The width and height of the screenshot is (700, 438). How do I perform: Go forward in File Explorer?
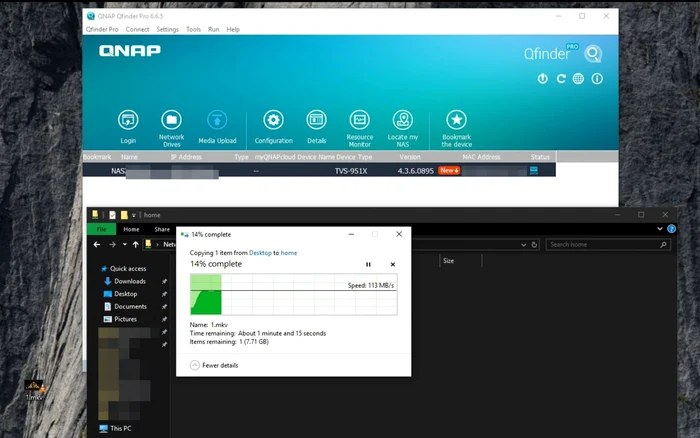(x=112, y=245)
